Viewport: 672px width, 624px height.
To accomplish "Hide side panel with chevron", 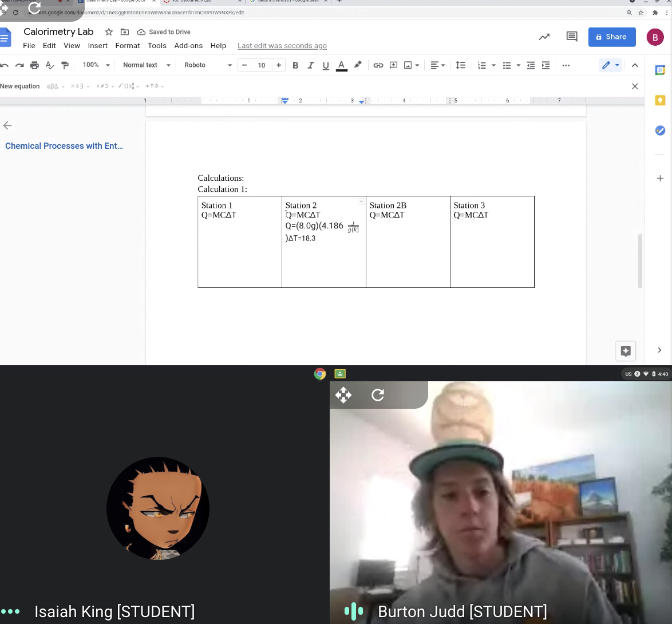I will click(659, 350).
